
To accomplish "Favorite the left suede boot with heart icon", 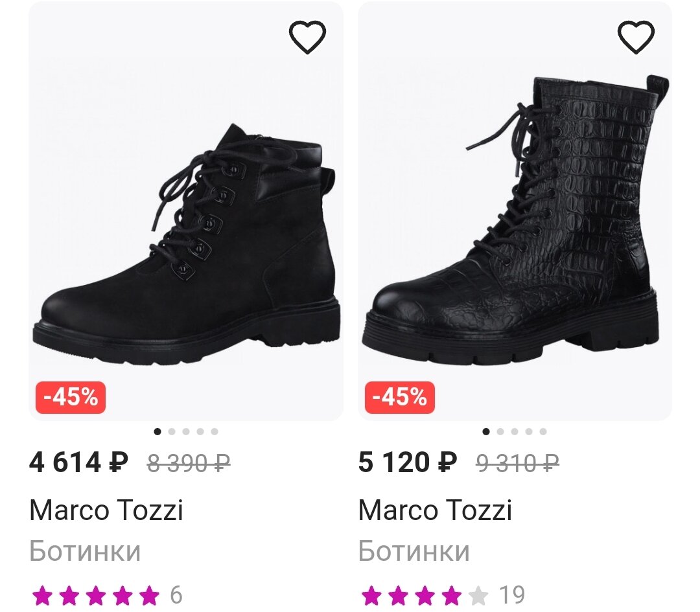I will point(307,37).
